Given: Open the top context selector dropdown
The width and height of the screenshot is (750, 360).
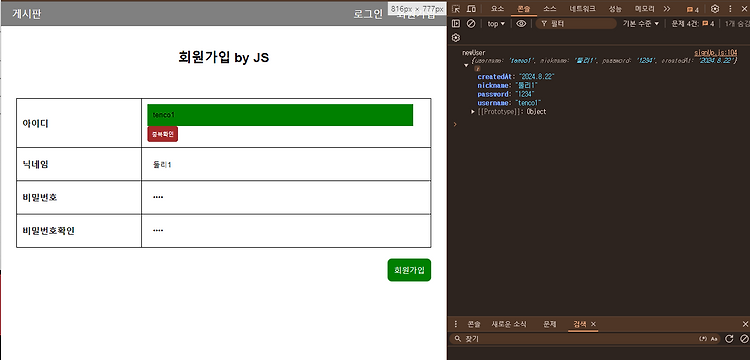Looking at the screenshot, I should [x=496, y=23].
